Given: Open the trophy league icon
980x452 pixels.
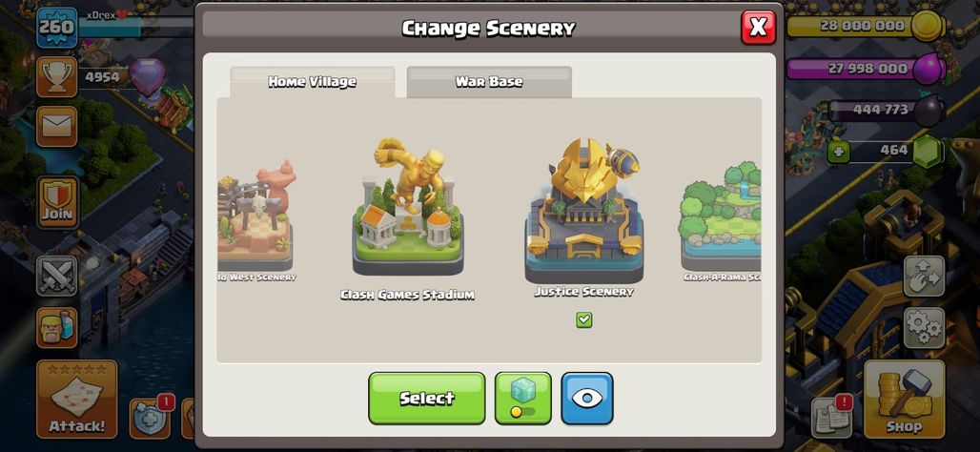Looking at the screenshot, I should pos(57,77).
